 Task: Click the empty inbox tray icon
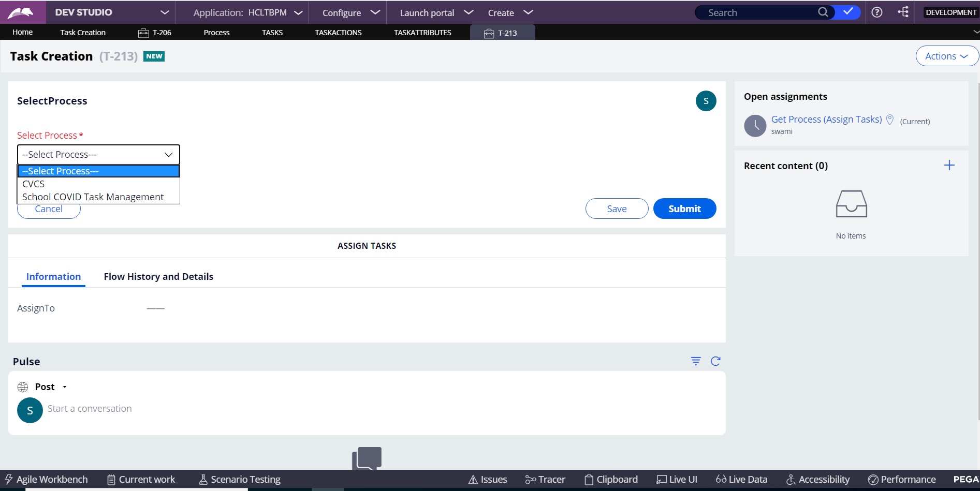[x=851, y=203]
